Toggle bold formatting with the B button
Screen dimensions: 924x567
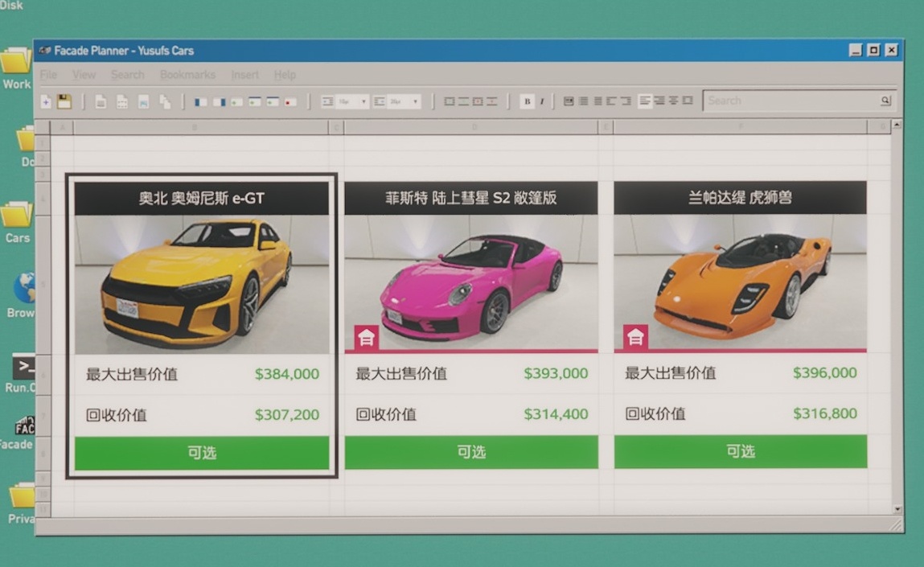527,101
